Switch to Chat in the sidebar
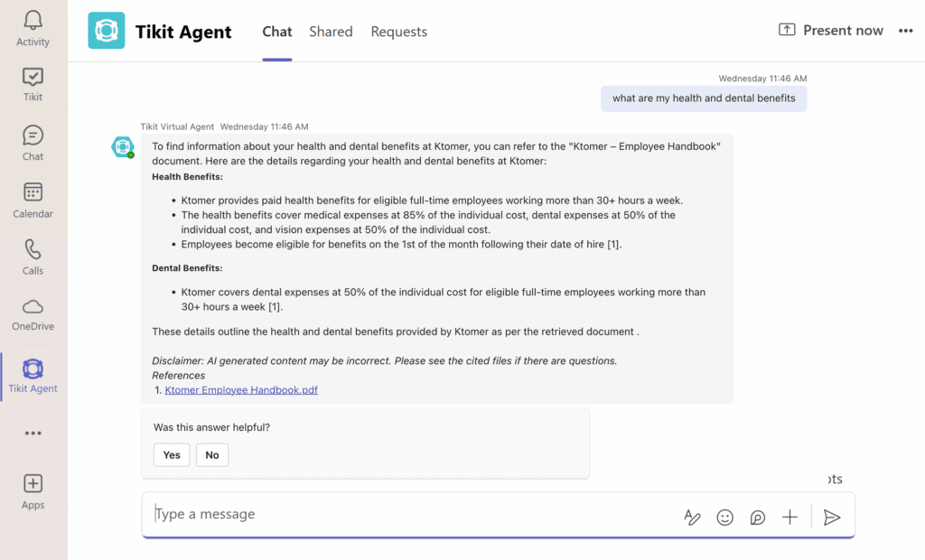 pos(33,142)
